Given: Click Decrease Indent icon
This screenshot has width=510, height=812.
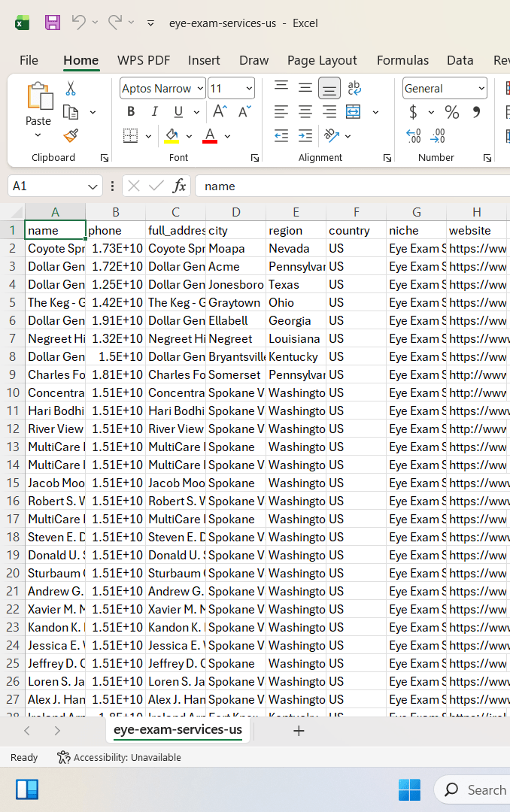Looking at the screenshot, I should (x=281, y=135).
